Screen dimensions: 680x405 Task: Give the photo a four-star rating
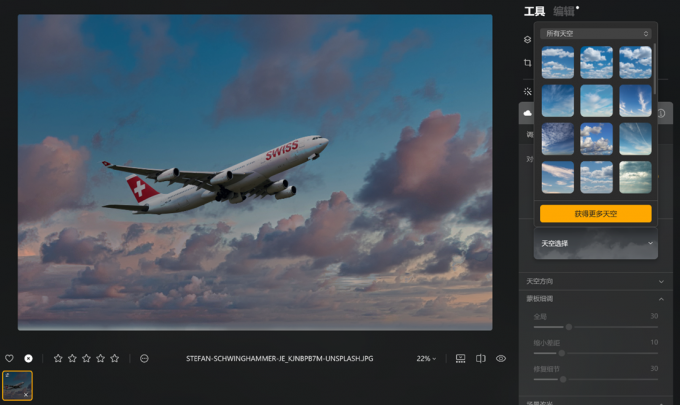100,358
